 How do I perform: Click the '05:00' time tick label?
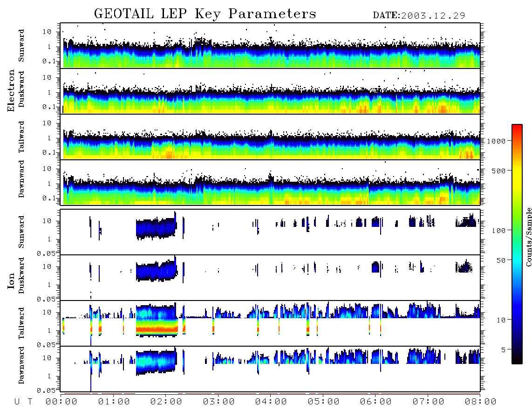point(324,402)
